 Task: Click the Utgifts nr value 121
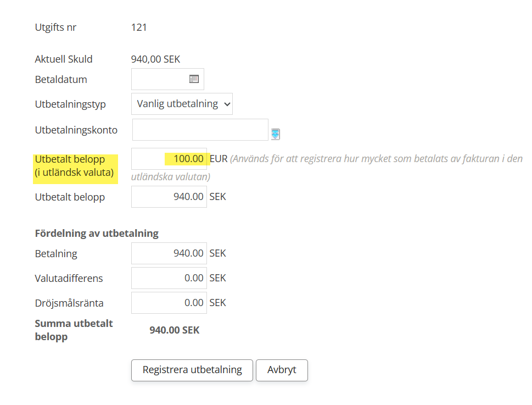(x=139, y=27)
